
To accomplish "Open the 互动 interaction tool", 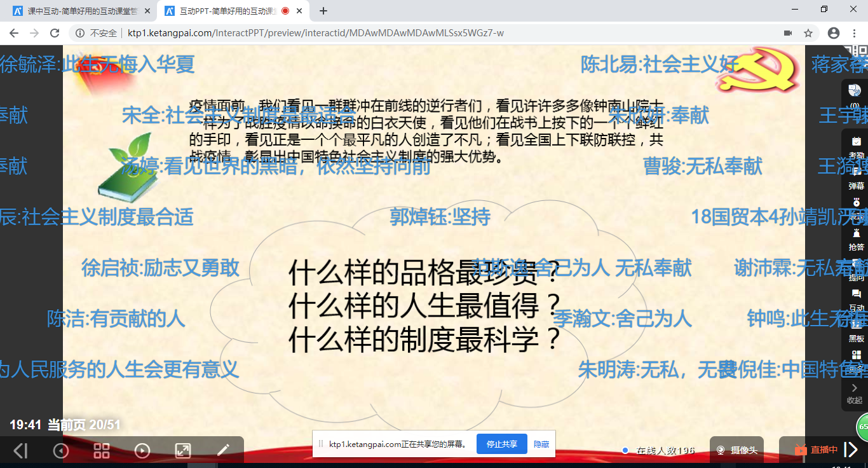I will (x=856, y=300).
